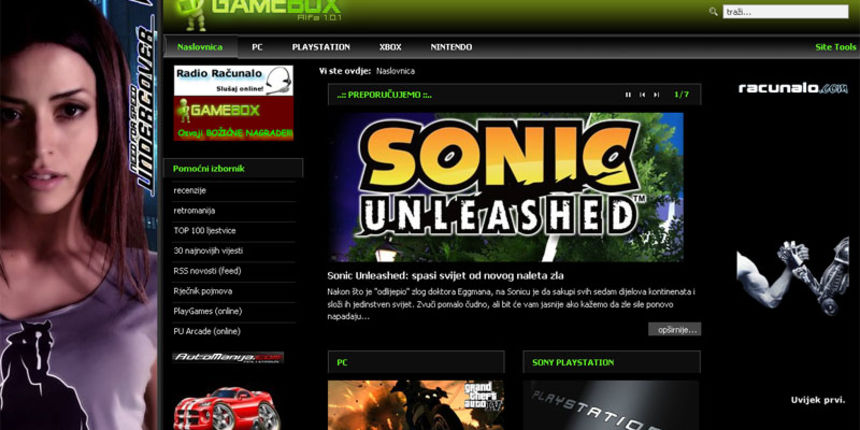Click the opširnije... button
Viewport: 860px width, 430px height.
675,329
